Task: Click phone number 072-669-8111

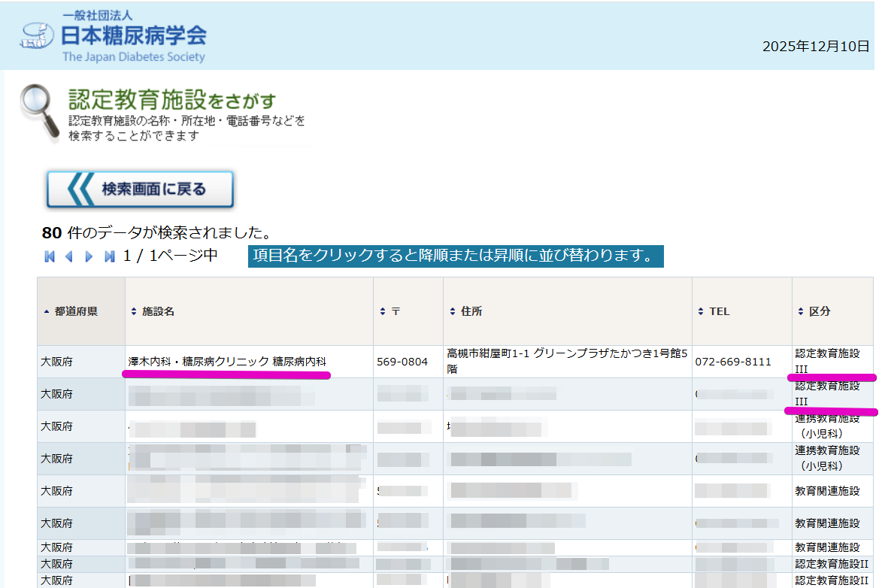Action: tap(732, 362)
